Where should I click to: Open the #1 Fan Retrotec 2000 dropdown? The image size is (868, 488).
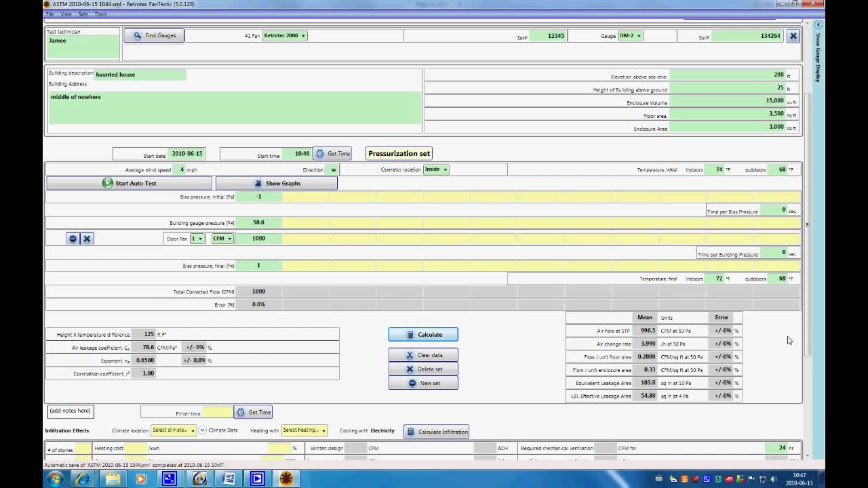pyautogui.click(x=285, y=36)
